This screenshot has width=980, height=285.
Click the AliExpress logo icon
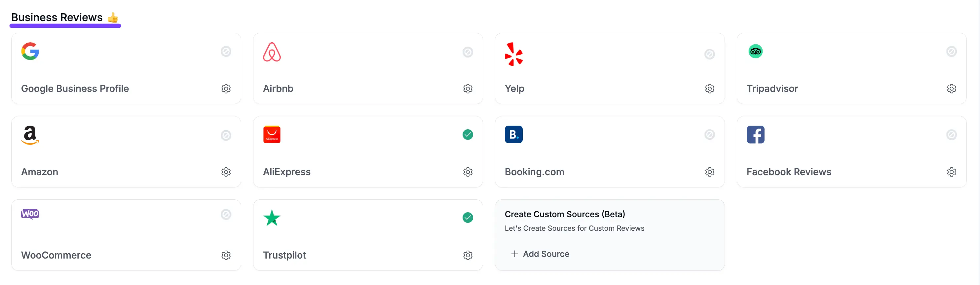tap(272, 134)
